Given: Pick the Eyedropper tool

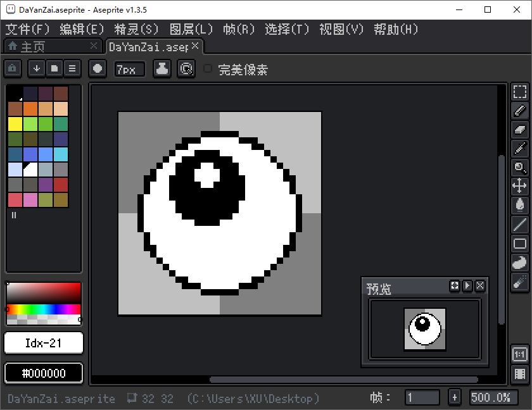Looking at the screenshot, I should (x=519, y=148).
